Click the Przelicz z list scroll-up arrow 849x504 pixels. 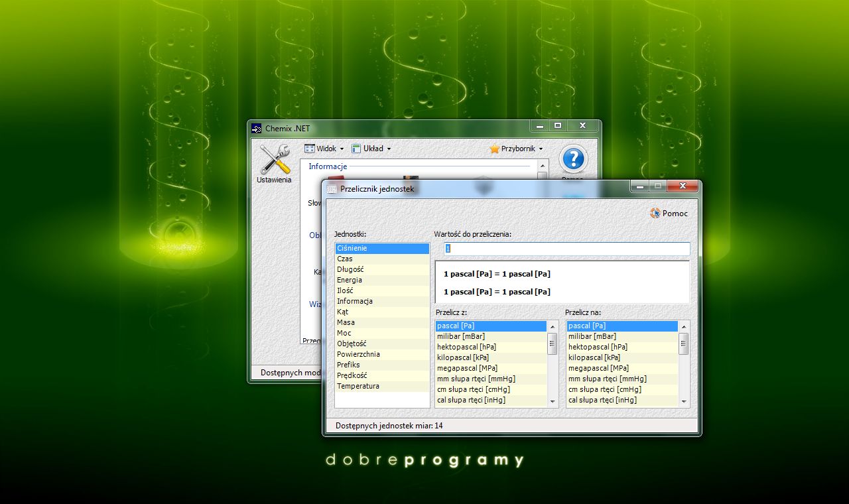click(x=553, y=326)
